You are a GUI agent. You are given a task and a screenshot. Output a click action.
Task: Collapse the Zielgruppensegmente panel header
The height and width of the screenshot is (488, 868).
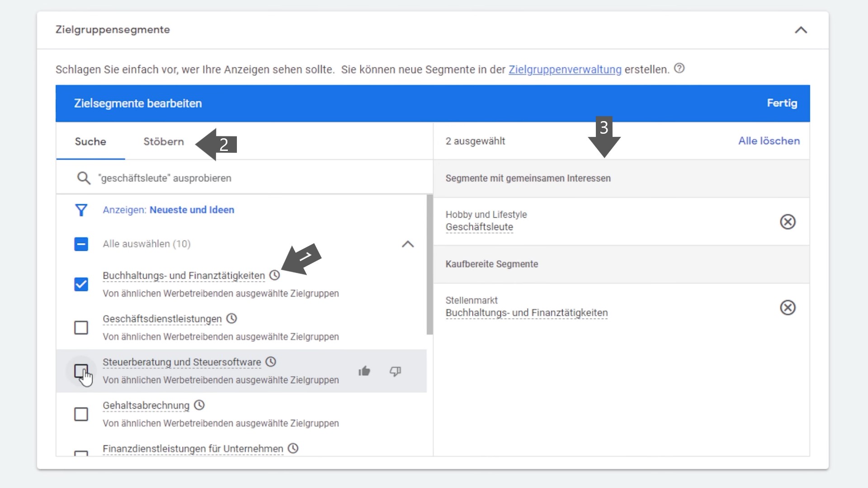click(801, 29)
